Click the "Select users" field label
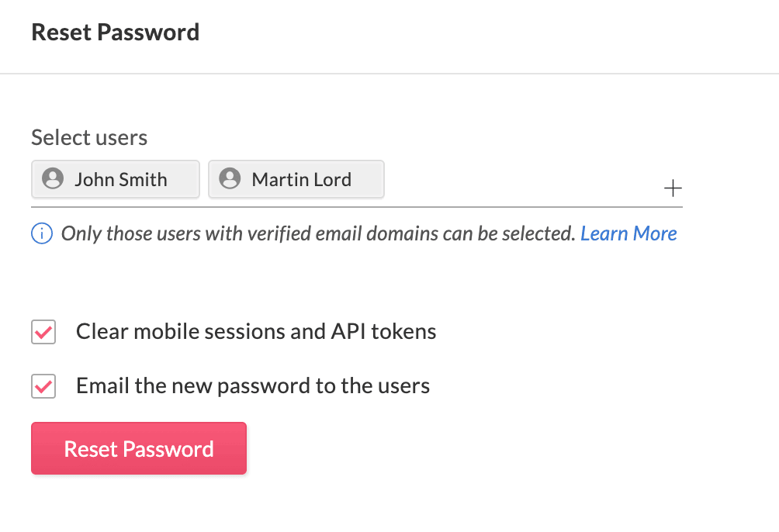 [89, 138]
